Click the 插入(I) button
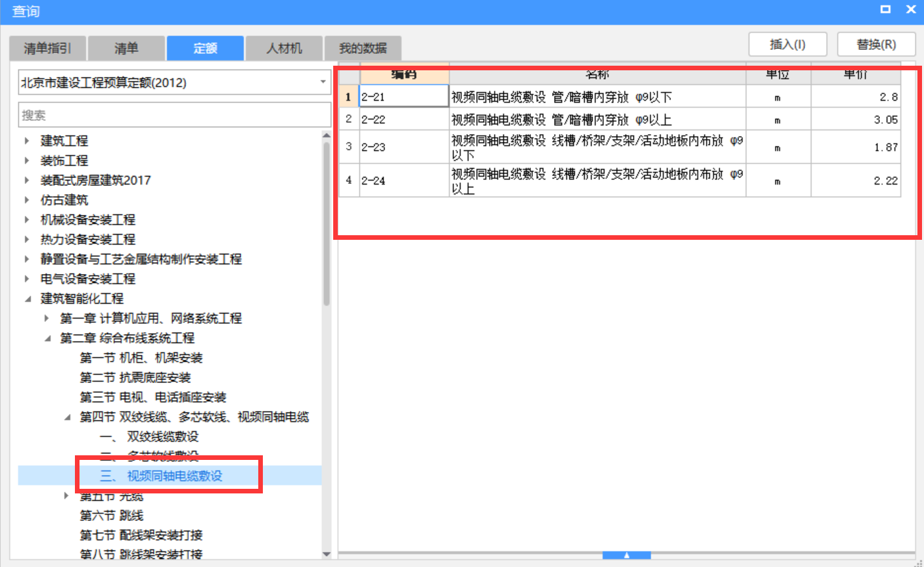924x567 pixels. [x=787, y=44]
